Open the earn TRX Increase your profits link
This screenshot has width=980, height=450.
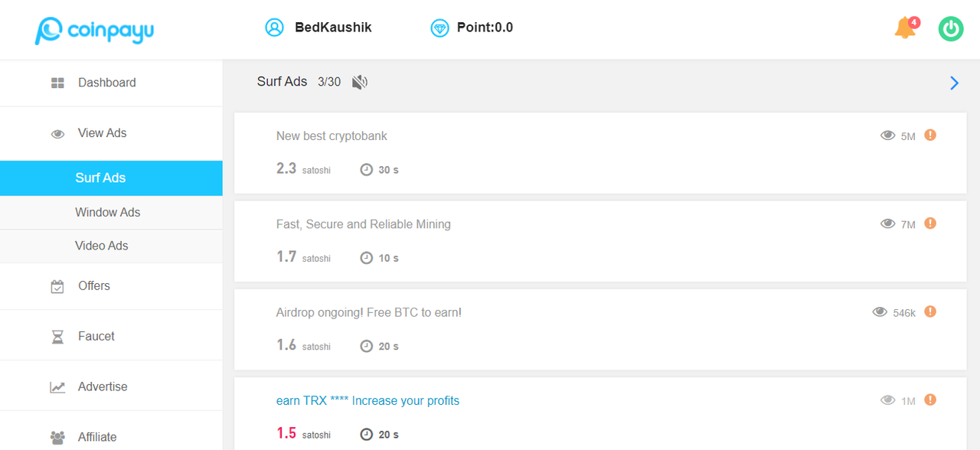click(367, 401)
